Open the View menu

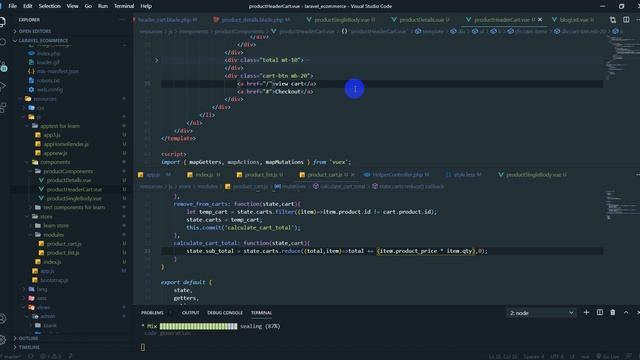click(x=73, y=6)
